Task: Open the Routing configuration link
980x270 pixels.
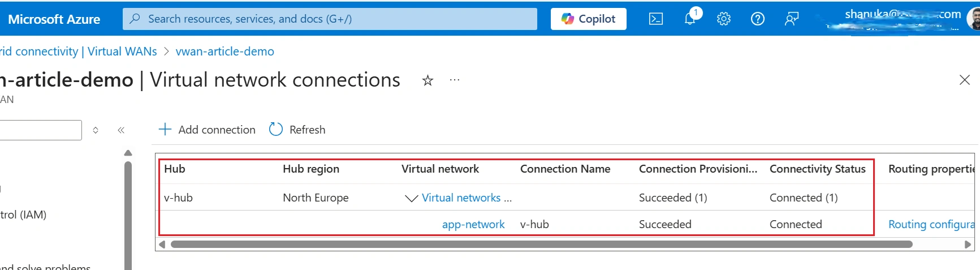Action: pos(931,224)
